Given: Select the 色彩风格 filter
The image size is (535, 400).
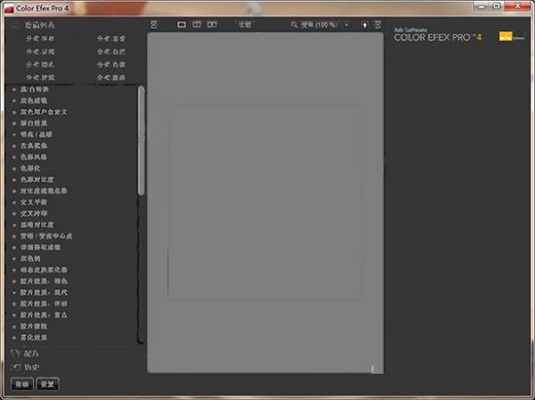Looking at the screenshot, I should point(34,157).
